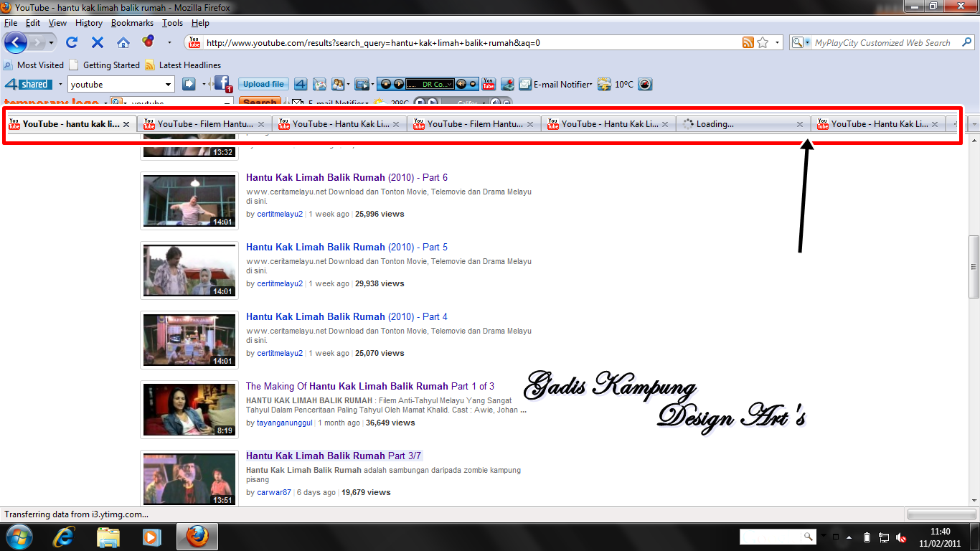Subscribe via the RSS feed icon
Screen dimensions: 980x551
point(748,43)
